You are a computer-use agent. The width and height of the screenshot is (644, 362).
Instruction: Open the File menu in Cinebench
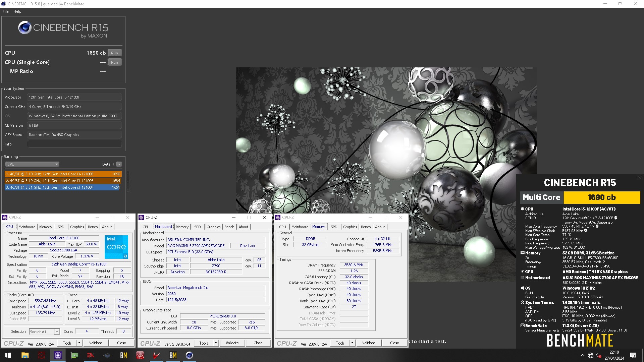6,11
